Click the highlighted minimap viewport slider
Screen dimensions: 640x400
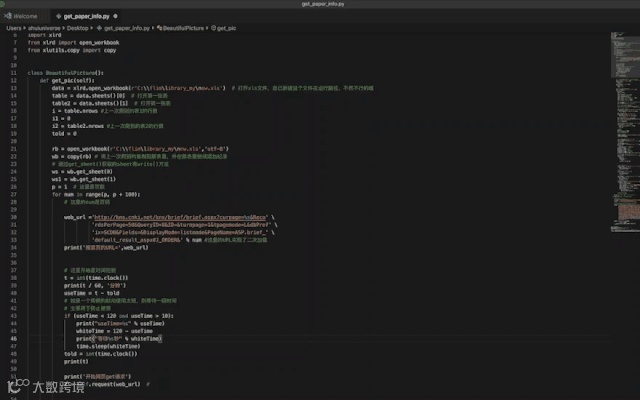pos(625,55)
